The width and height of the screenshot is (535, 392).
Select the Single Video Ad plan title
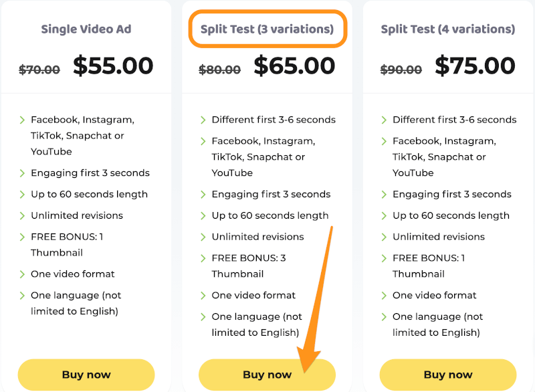point(86,29)
